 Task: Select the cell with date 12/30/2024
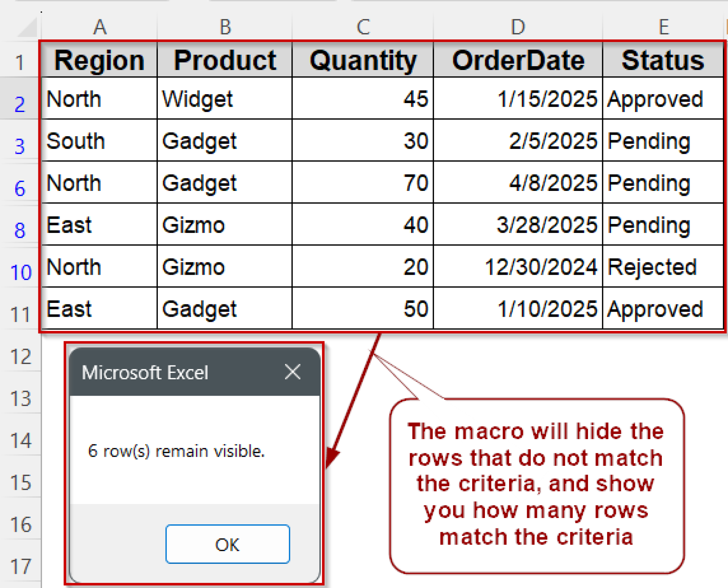tap(518, 267)
